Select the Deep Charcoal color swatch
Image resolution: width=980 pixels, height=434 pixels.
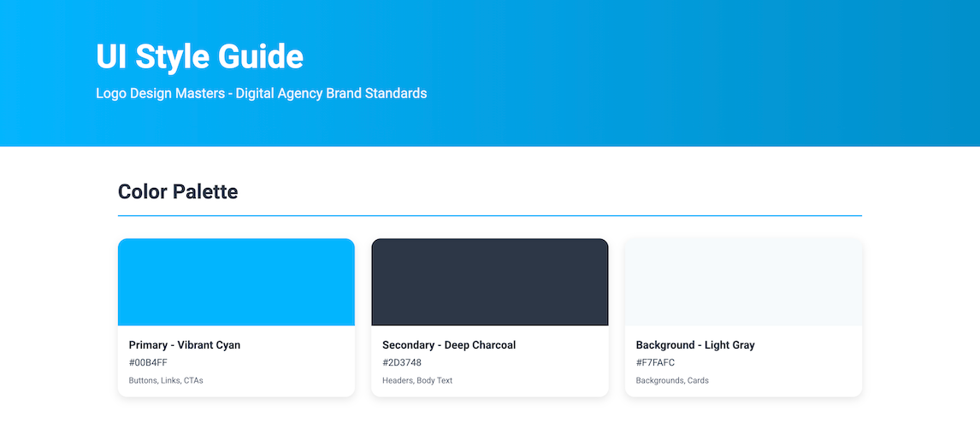(x=489, y=282)
